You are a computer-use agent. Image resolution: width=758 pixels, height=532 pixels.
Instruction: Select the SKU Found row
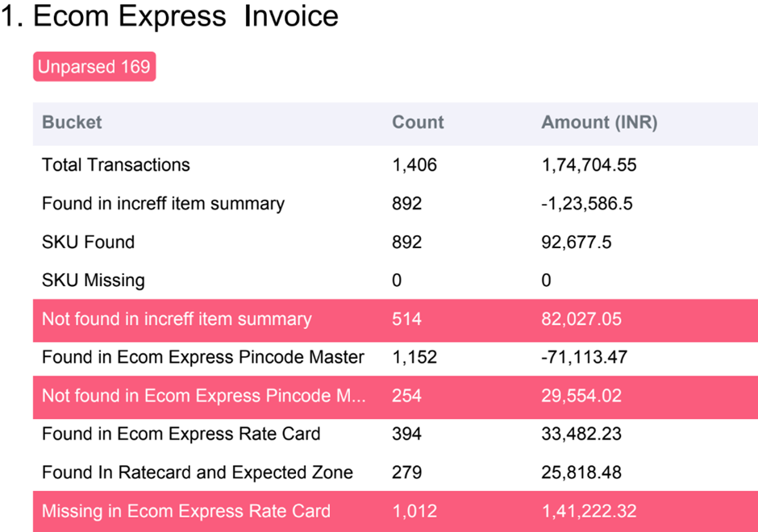tap(395, 242)
